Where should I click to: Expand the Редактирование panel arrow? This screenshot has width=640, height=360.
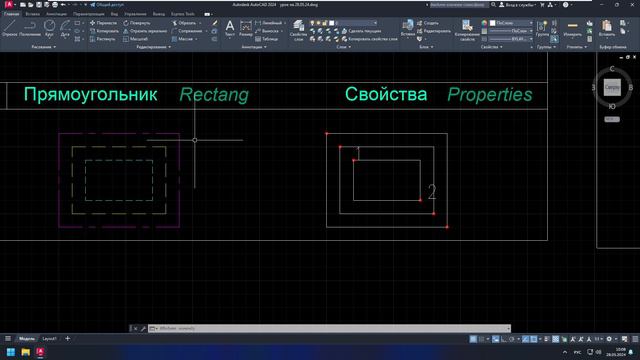pyautogui.click(x=170, y=47)
